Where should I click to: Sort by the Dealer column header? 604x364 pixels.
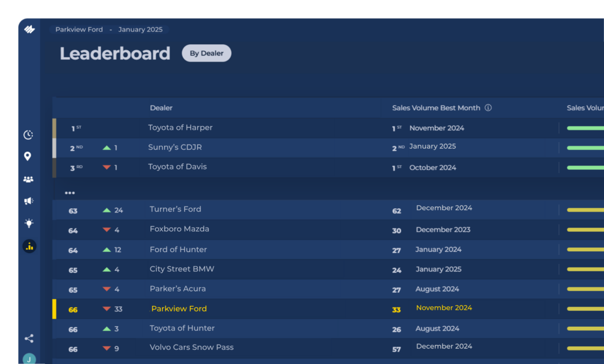(161, 108)
